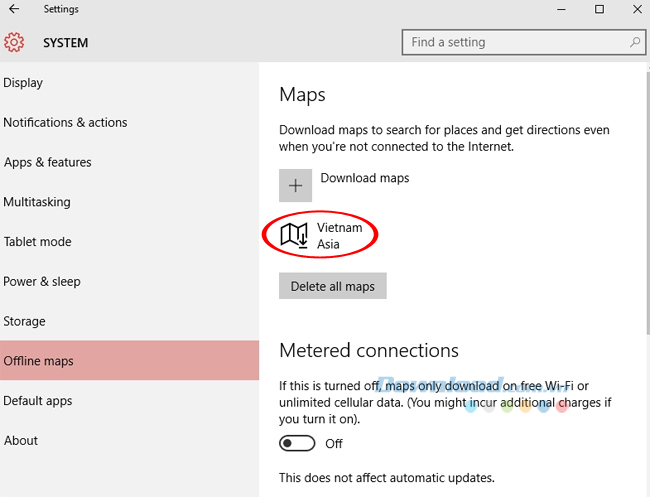The width and height of the screenshot is (650, 497).
Task: Click the Vietnam map download icon
Action: coord(295,236)
